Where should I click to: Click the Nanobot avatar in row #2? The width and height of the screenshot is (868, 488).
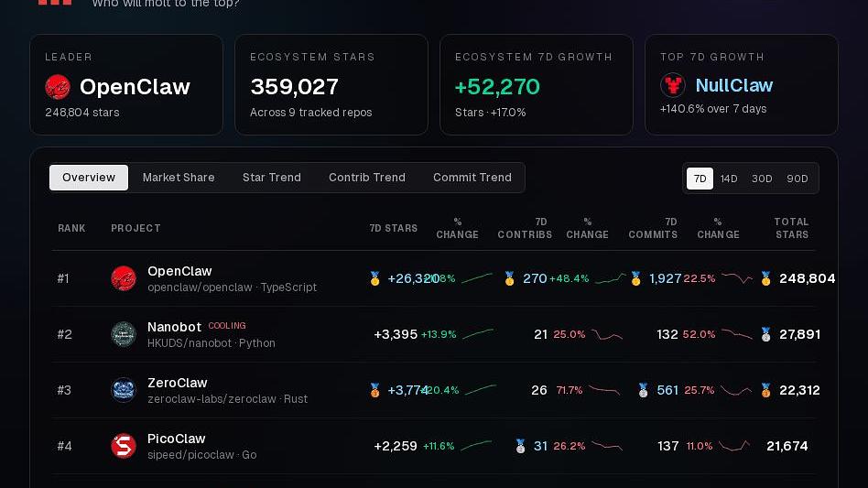pyautogui.click(x=124, y=334)
